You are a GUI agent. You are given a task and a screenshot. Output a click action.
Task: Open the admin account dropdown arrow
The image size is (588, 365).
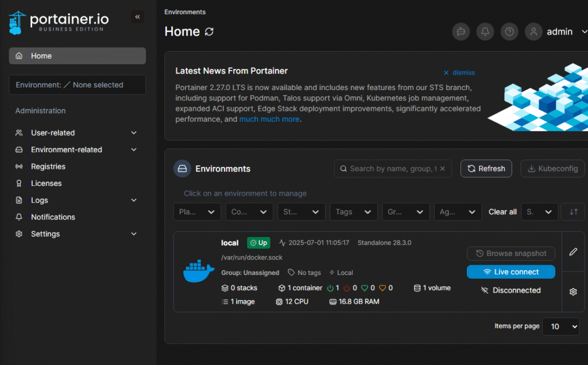pos(584,32)
